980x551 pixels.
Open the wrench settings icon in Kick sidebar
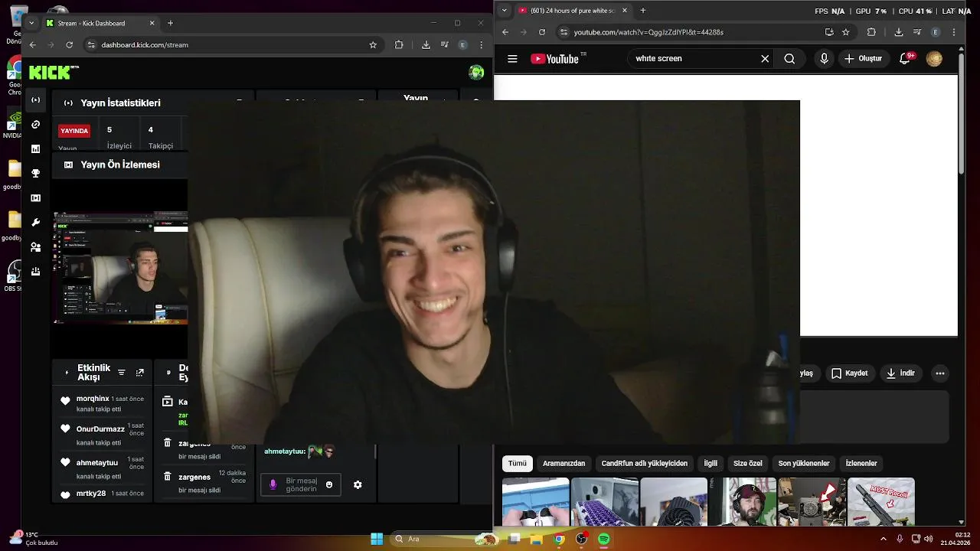(x=35, y=223)
